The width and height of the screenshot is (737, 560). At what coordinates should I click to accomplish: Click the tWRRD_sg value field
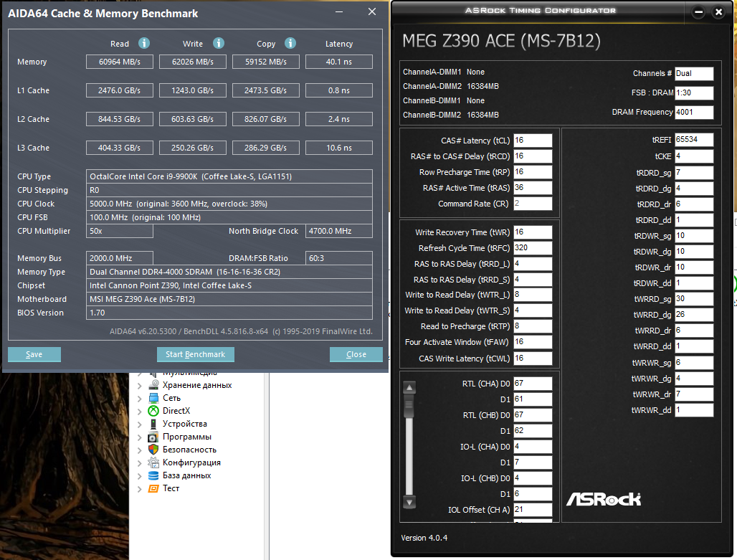(694, 299)
